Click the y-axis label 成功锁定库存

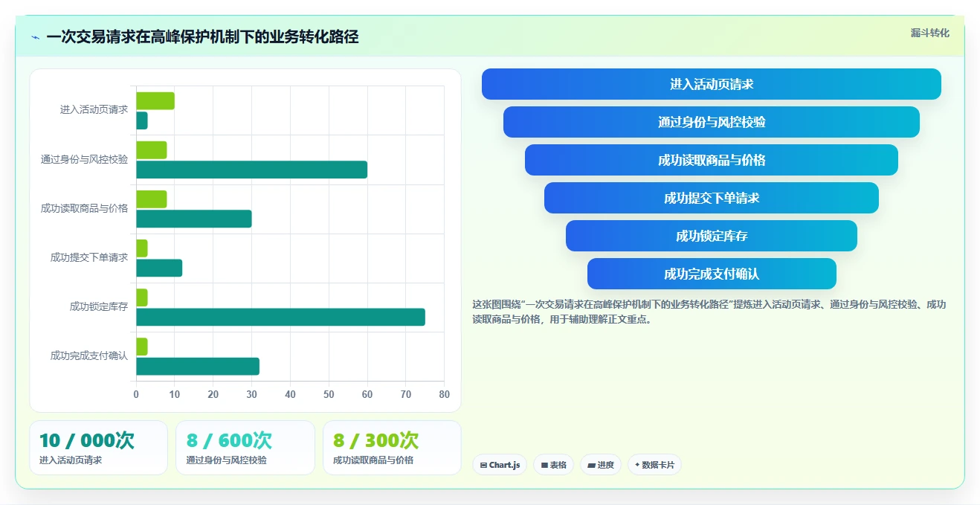pyautogui.click(x=99, y=306)
